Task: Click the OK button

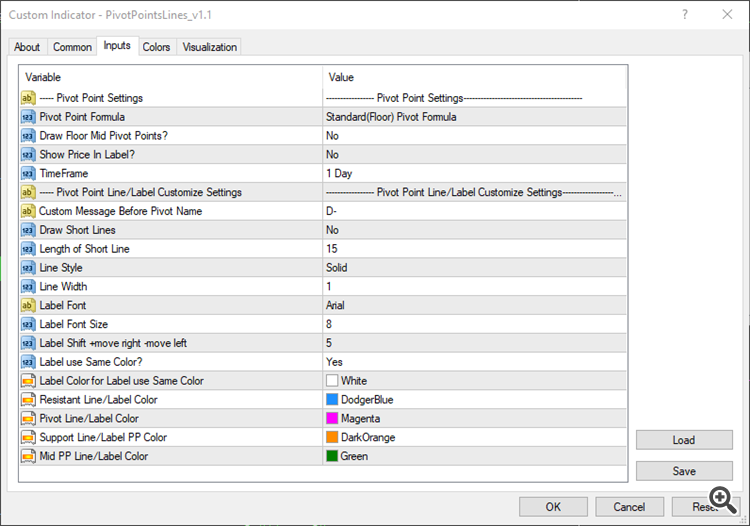Action: click(553, 507)
